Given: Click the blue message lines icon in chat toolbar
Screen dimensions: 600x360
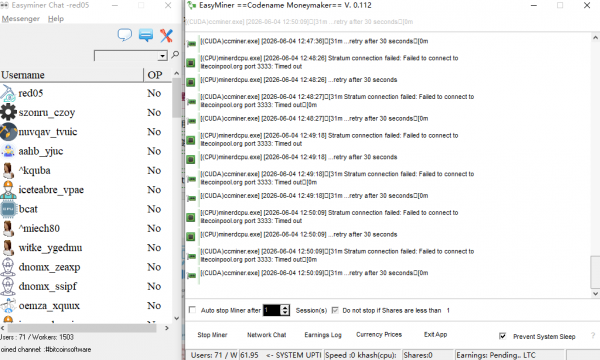Looking at the screenshot, I should click(146, 35).
